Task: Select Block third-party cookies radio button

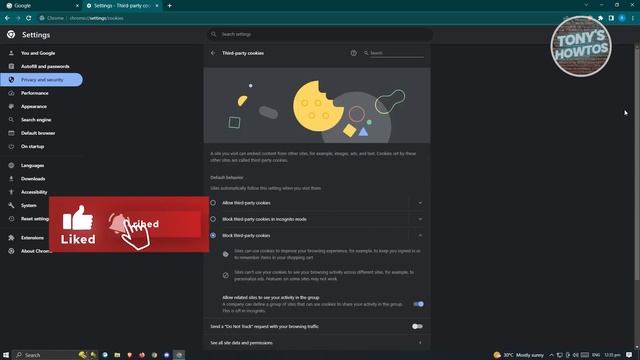Action: [213, 236]
